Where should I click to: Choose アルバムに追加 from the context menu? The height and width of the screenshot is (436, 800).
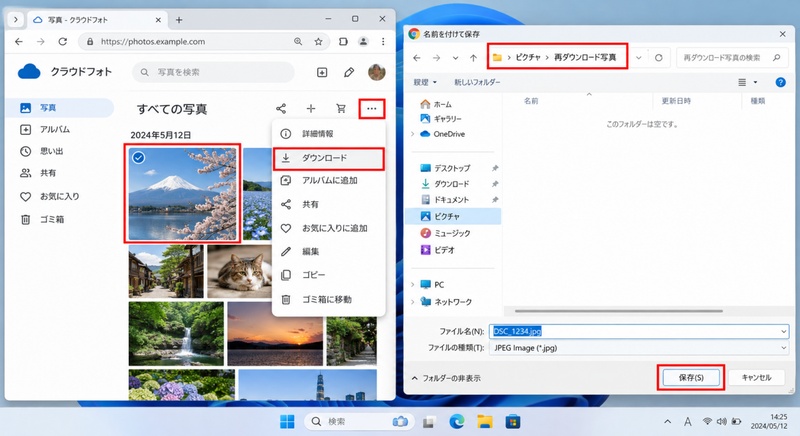329,181
